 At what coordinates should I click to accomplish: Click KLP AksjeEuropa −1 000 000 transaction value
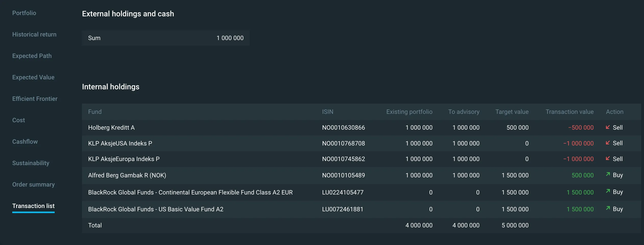pos(578,159)
